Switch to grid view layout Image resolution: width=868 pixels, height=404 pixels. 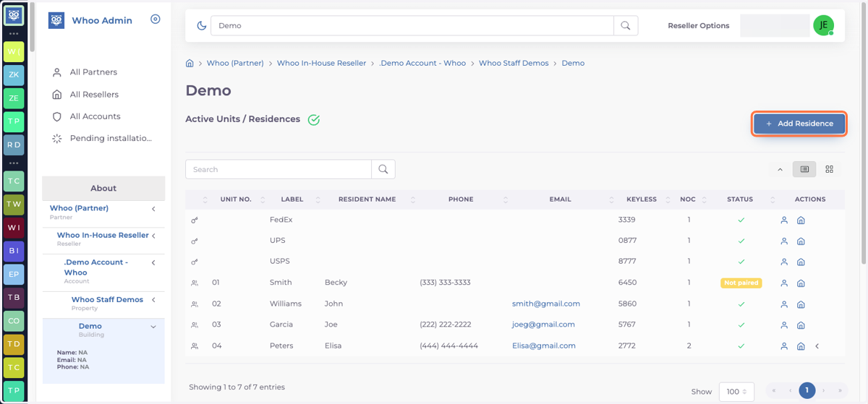pyautogui.click(x=830, y=169)
